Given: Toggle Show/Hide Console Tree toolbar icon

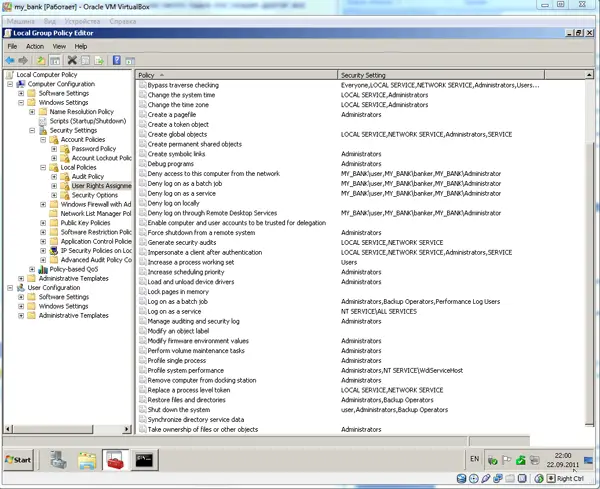Looking at the screenshot, I should pos(55,60).
